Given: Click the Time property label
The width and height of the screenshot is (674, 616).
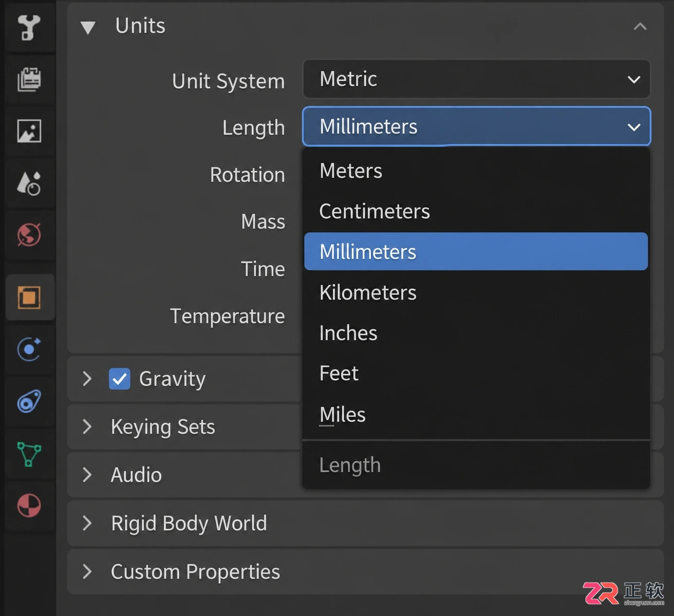Looking at the screenshot, I should tap(263, 269).
